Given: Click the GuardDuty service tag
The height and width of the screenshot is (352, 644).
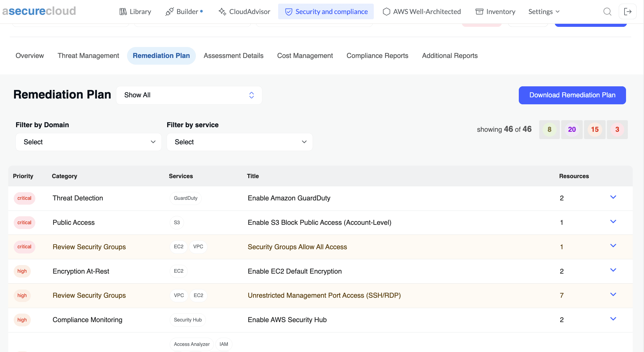Looking at the screenshot, I should 186,198.
